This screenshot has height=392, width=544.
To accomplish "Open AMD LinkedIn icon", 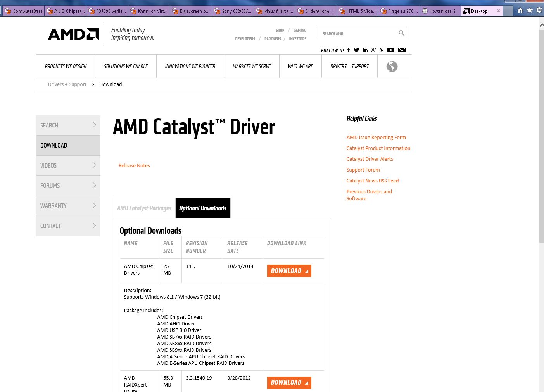I will tap(365, 50).
